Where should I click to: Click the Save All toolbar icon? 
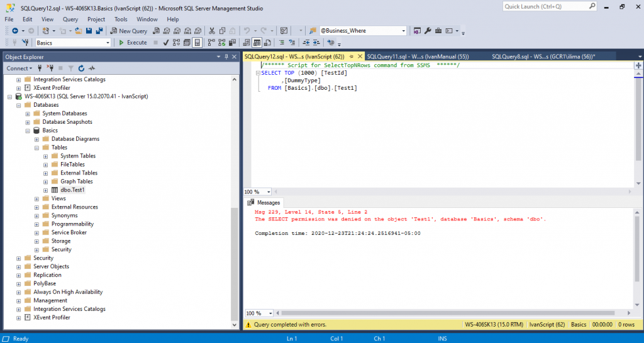pyautogui.click(x=99, y=31)
